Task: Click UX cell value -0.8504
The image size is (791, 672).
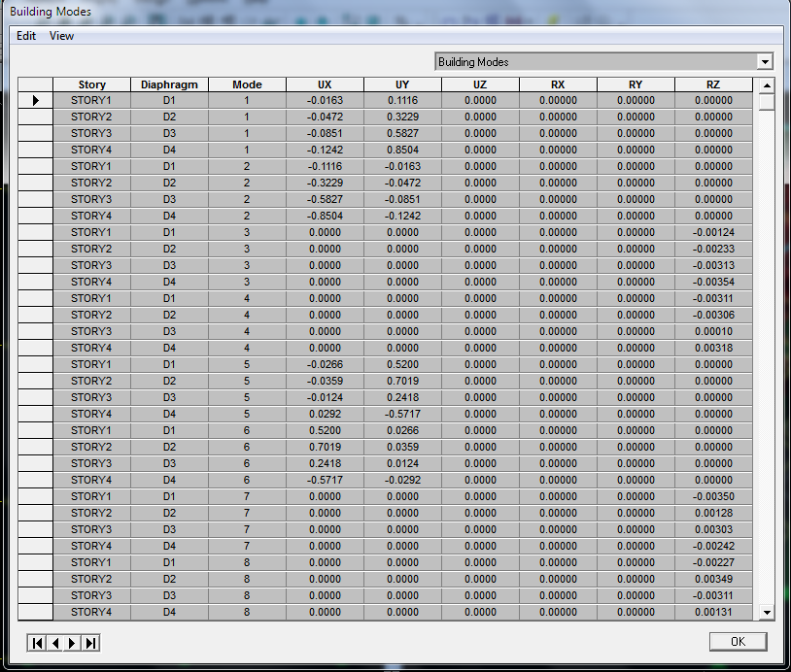Action: 325,216
